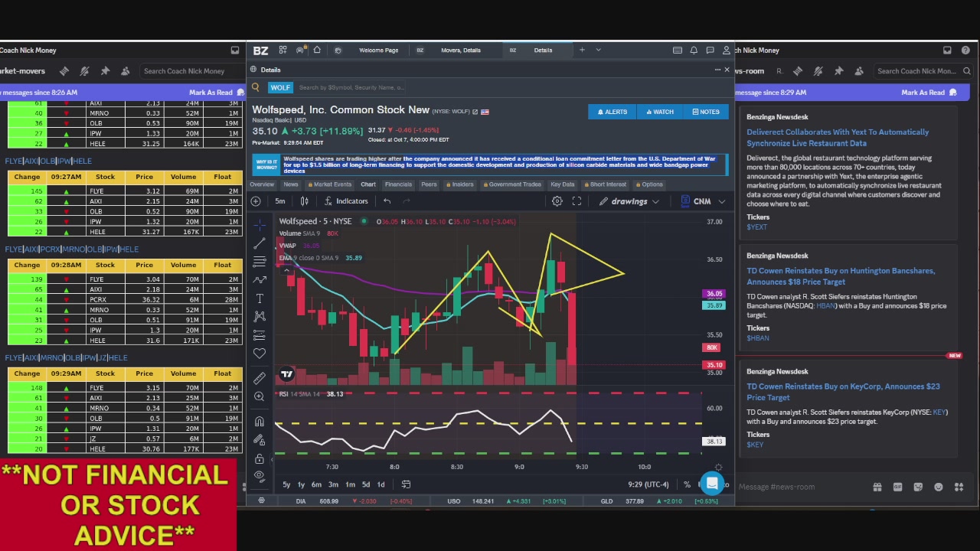Open the Indicators menu
Image resolution: width=980 pixels, height=551 pixels.
pyautogui.click(x=346, y=201)
